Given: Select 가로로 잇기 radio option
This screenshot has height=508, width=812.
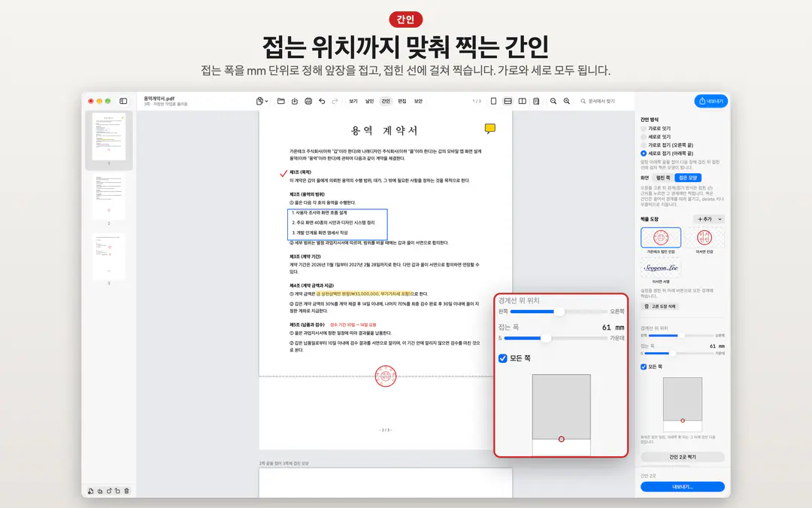Looking at the screenshot, I should pos(644,129).
